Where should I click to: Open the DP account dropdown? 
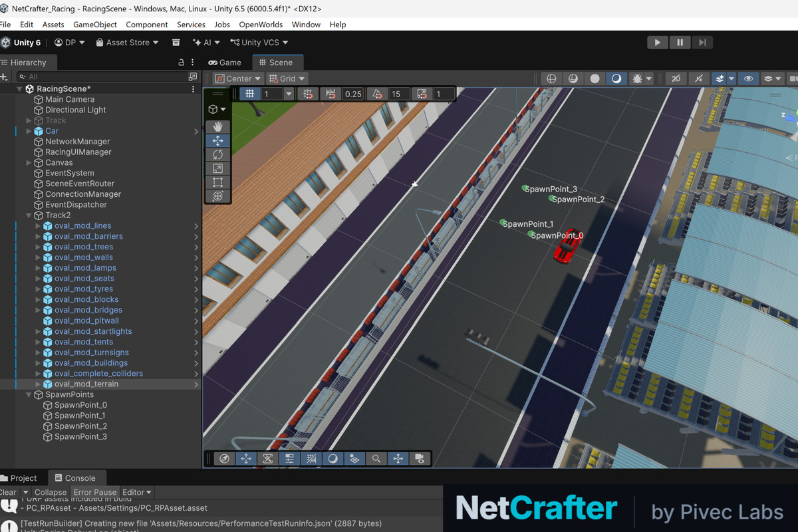pos(70,43)
